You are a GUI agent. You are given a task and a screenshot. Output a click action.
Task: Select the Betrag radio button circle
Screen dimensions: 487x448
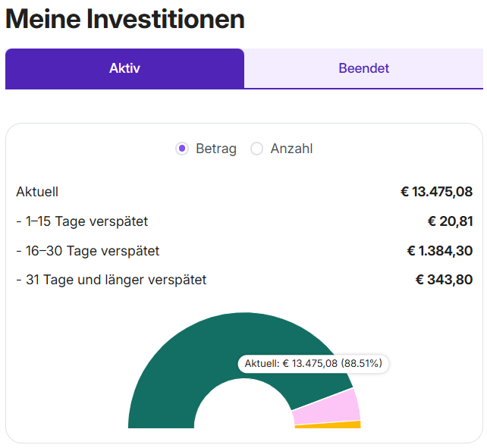click(x=182, y=149)
